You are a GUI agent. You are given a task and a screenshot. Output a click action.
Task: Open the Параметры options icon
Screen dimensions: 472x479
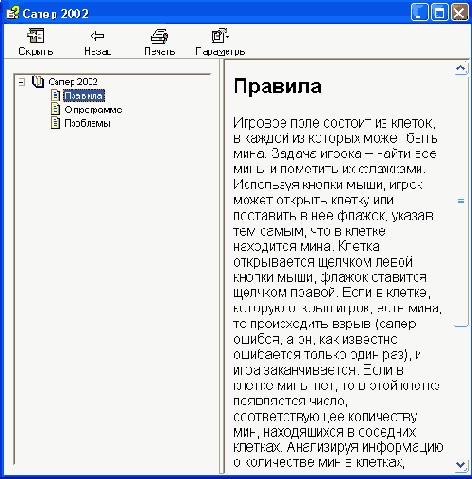pos(220,36)
